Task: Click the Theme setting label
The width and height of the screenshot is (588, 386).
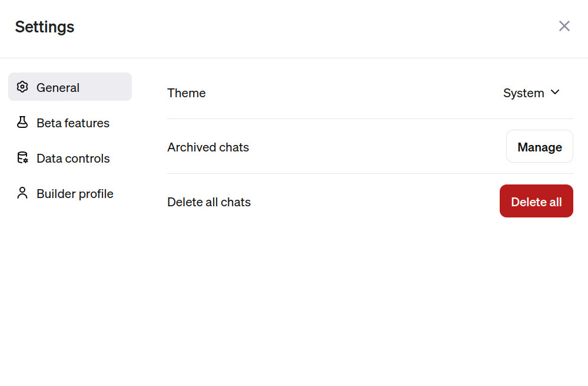Action: click(187, 93)
